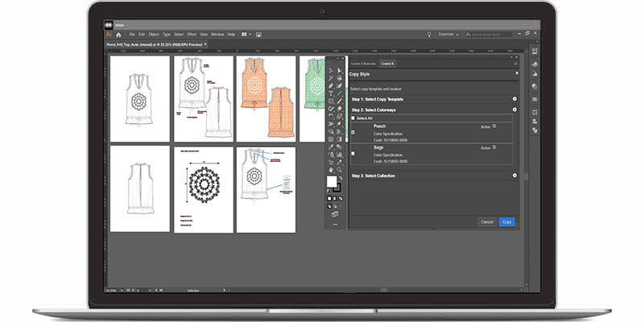Click the white Fill color swatch
The height and width of the screenshot is (322, 644).
332,183
